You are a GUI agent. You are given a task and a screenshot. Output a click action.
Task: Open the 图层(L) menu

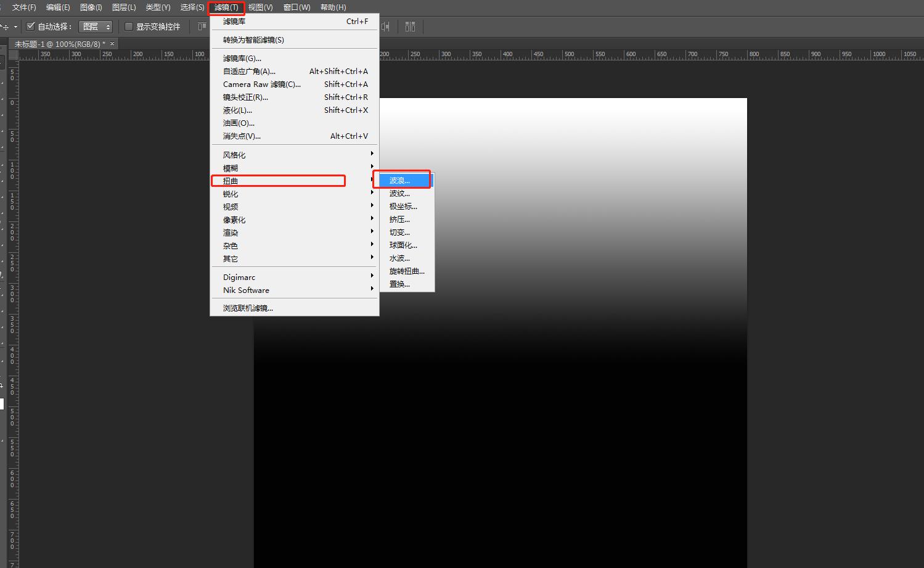pos(124,7)
